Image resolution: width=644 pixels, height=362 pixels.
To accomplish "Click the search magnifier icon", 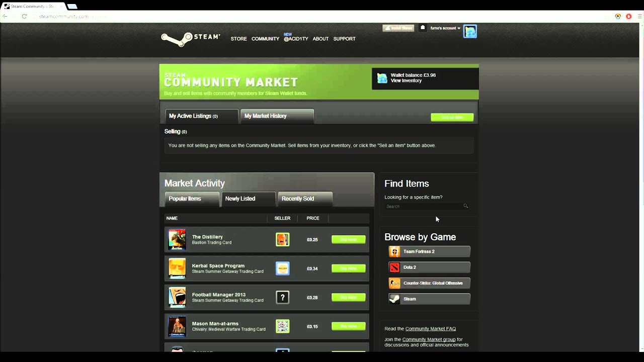I will [x=465, y=206].
